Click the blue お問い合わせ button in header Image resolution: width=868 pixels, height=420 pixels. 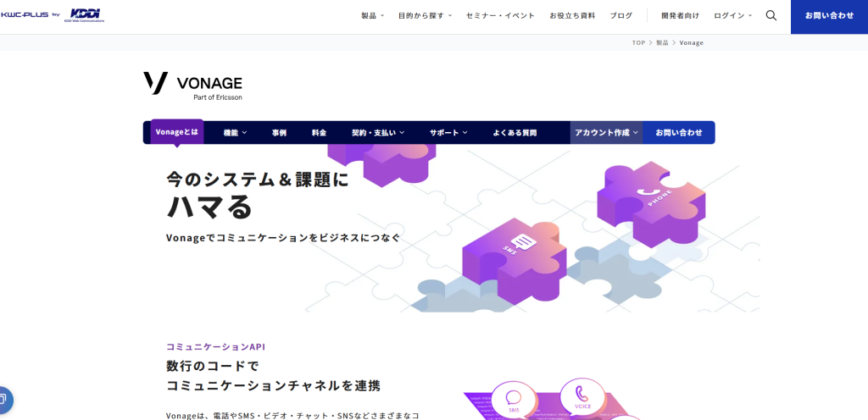(x=829, y=17)
